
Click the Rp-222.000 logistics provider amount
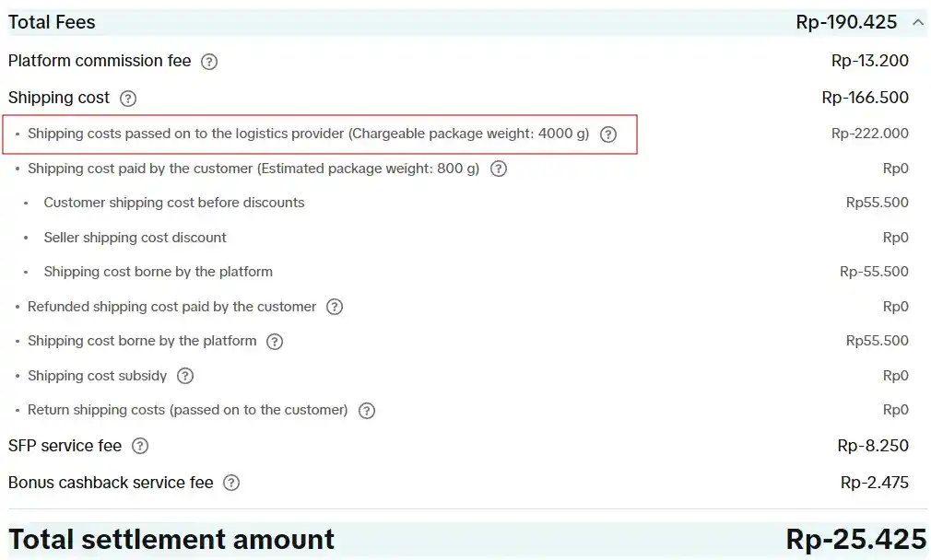click(x=869, y=134)
